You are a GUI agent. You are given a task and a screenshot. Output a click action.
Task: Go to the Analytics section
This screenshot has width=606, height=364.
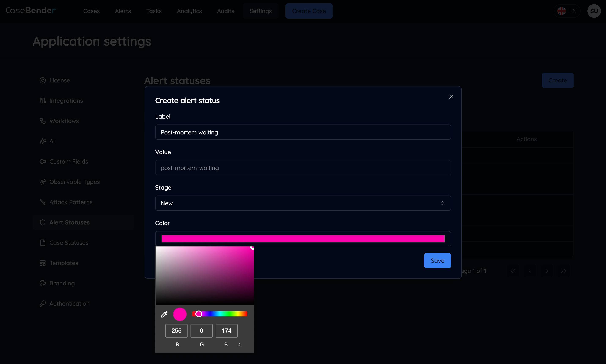click(x=189, y=11)
